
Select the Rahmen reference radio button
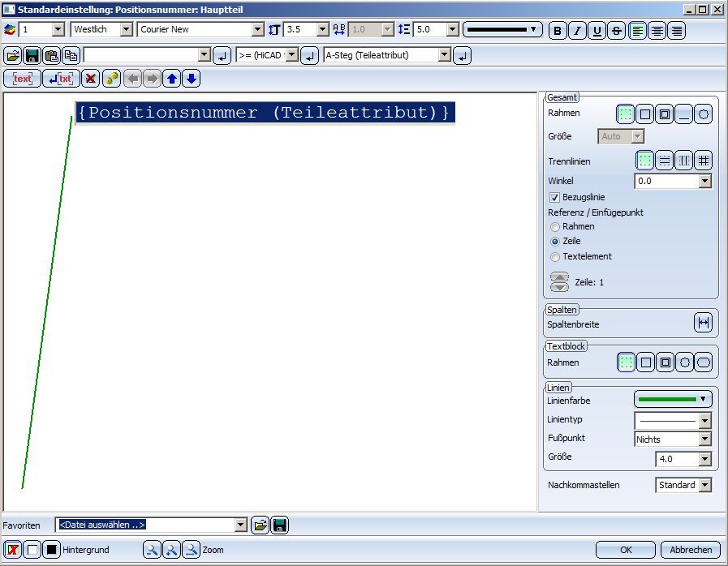pos(555,227)
